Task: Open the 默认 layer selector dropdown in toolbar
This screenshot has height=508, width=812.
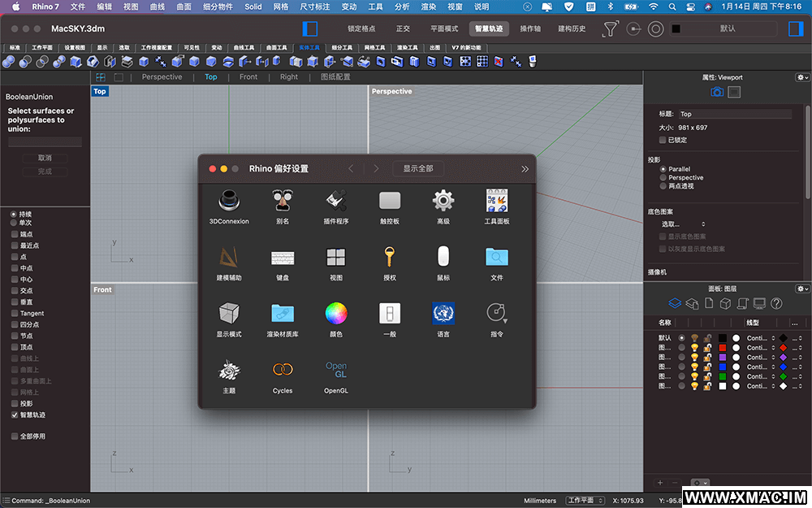Action: pyautogui.click(x=723, y=29)
